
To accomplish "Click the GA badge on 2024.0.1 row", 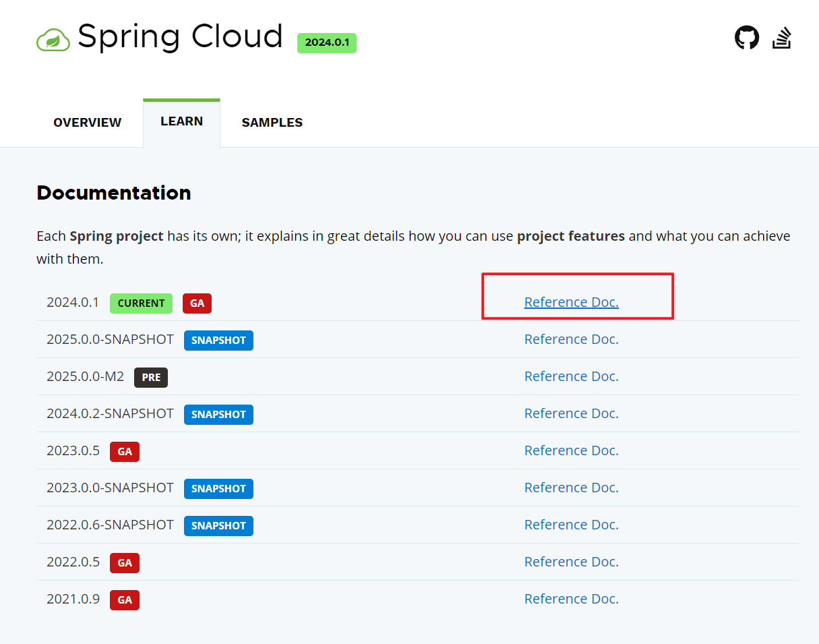I will tap(197, 303).
